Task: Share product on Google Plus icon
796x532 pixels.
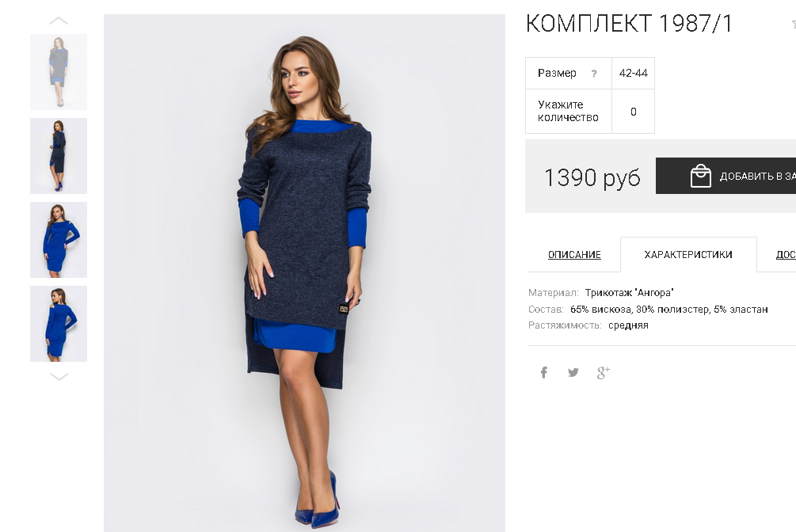Action: pyautogui.click(x=603, y=373)
